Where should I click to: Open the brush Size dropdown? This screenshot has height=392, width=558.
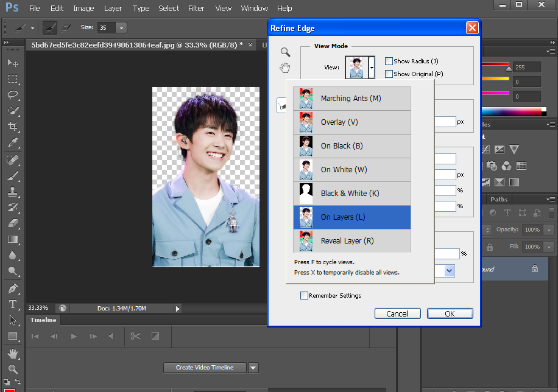121,28
